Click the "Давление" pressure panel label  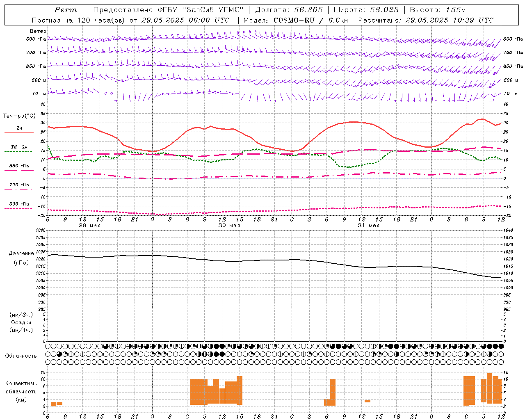pyautogui.click(x=21, y=253)
